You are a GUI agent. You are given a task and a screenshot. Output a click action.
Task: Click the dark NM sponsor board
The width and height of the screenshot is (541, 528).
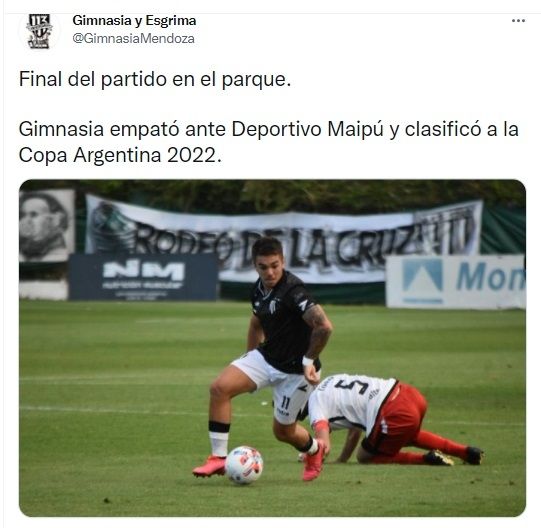143,277
